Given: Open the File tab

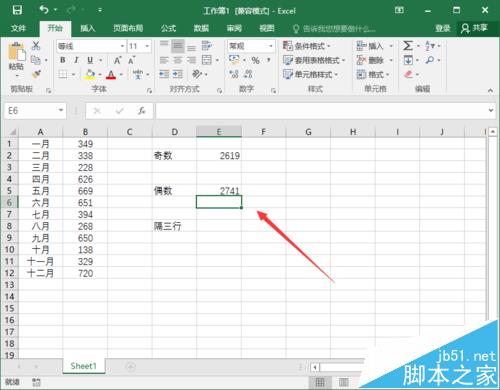Looking at the screenshot, I should tap(18, 28).
